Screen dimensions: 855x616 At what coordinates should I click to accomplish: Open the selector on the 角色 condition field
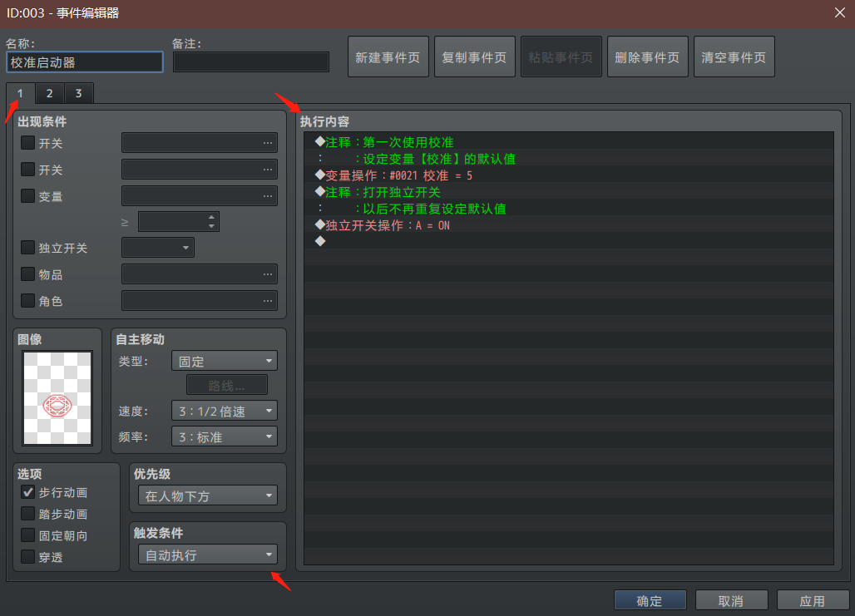[x=267, y=300]
